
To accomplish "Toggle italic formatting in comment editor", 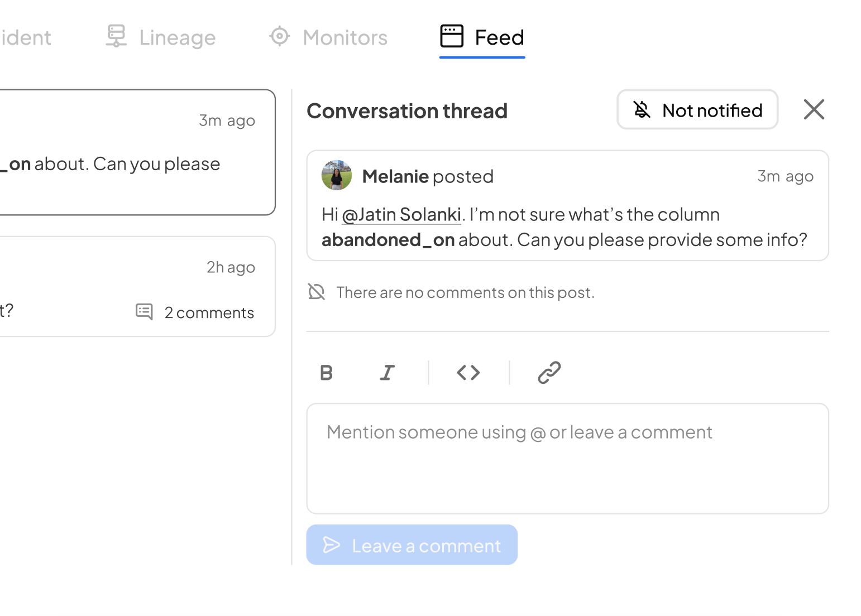I will pos(387,373).
